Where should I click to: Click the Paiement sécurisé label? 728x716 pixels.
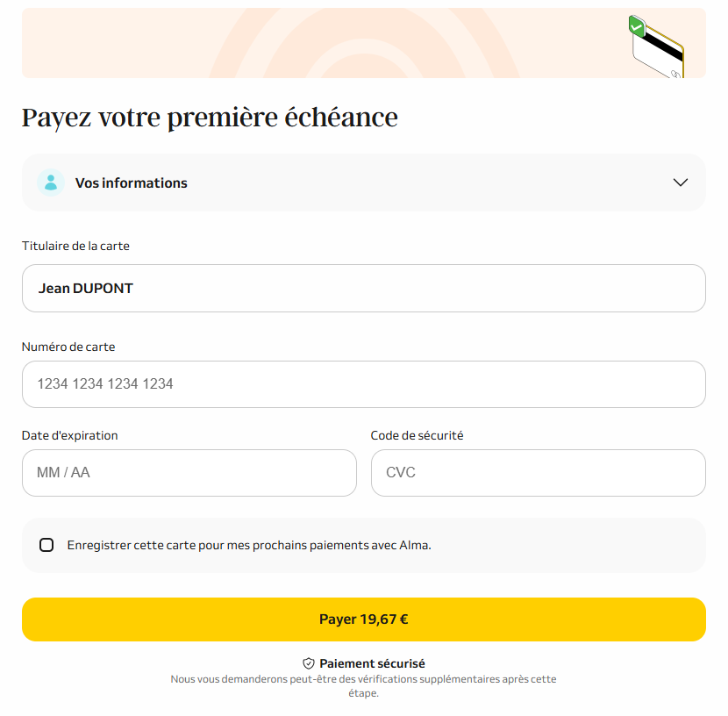click(372, 663)
